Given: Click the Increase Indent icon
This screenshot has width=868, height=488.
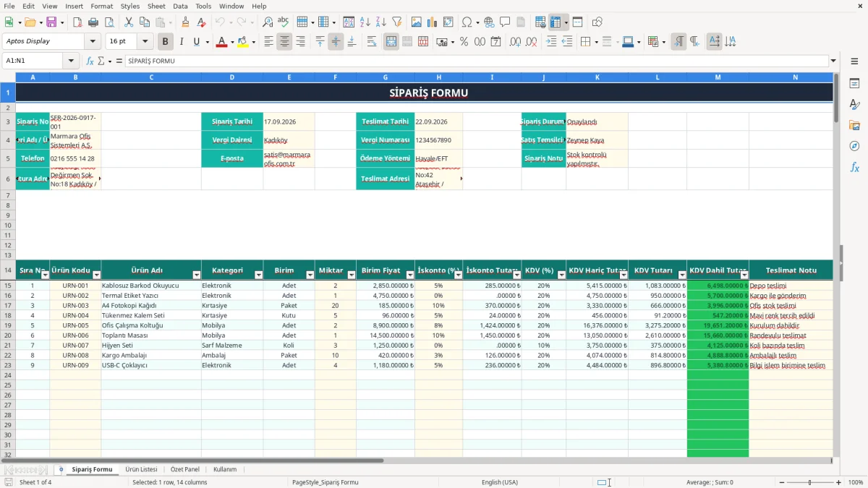Looking at the screenshot, I should point(552,42).
